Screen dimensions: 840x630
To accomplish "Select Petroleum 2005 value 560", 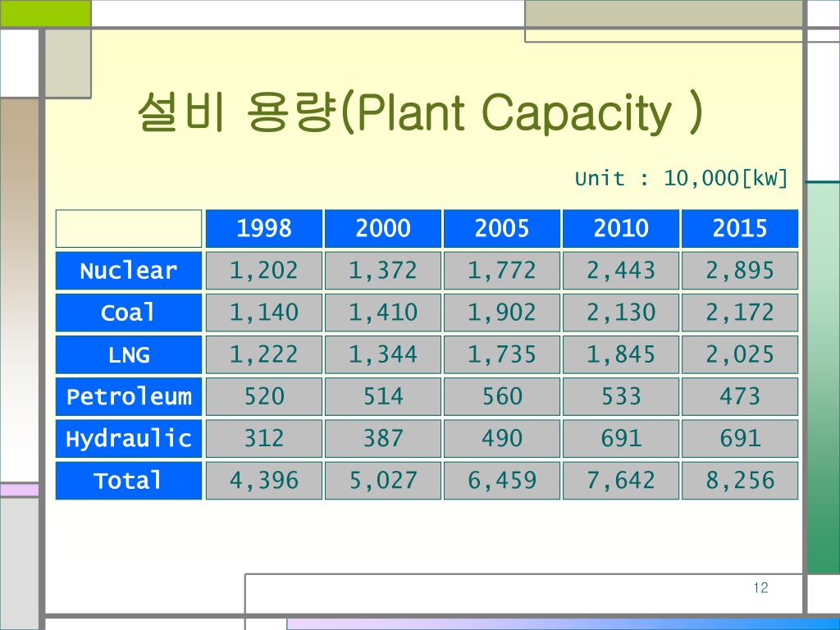I will coord(502,396).
